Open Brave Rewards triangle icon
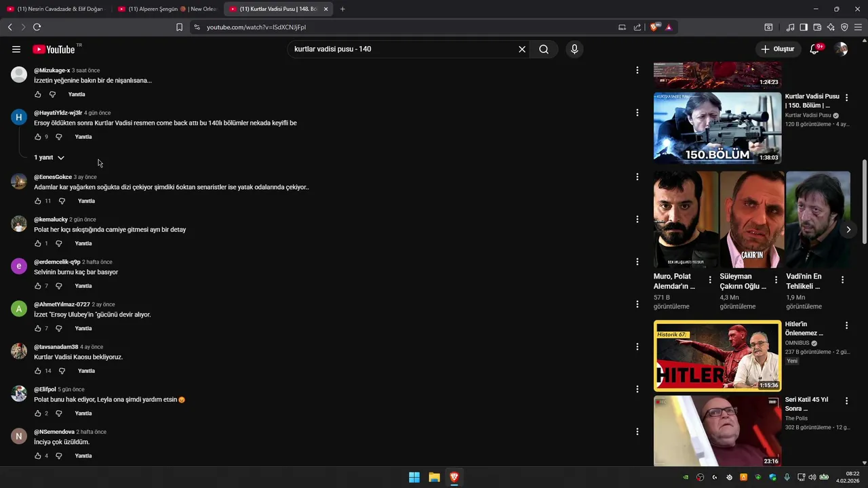 pyautogui.click(x=669, y=27)
